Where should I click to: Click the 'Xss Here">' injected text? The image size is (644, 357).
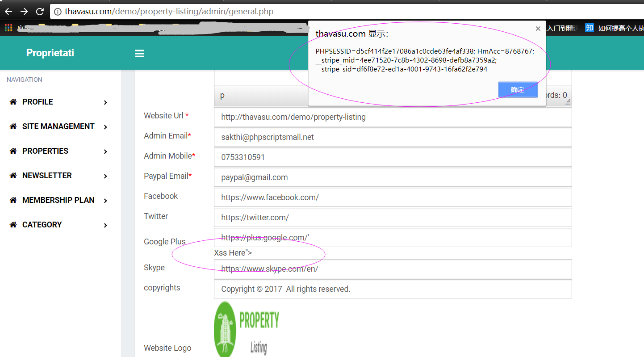point(233,253)
